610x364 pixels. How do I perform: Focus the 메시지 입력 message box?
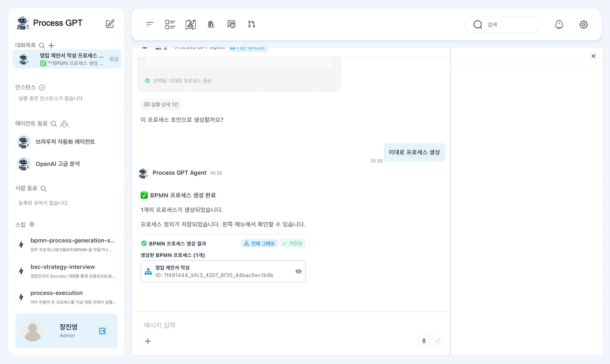click(x=291, y=325)
